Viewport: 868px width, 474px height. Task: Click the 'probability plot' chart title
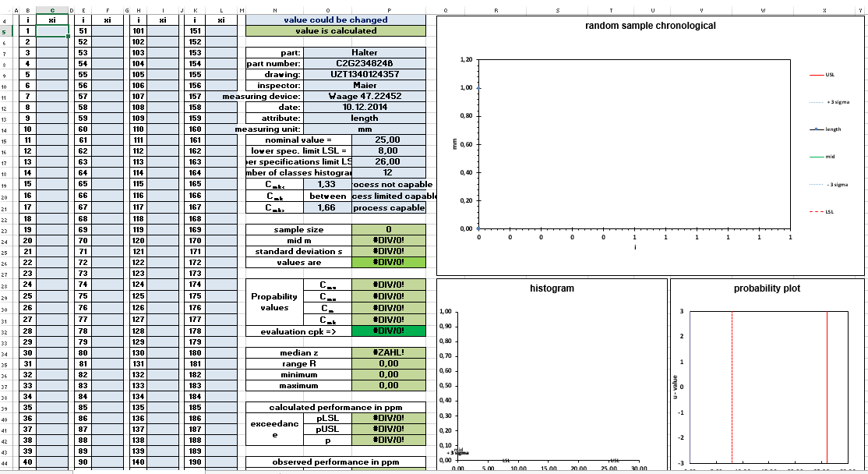coord(767,288)
